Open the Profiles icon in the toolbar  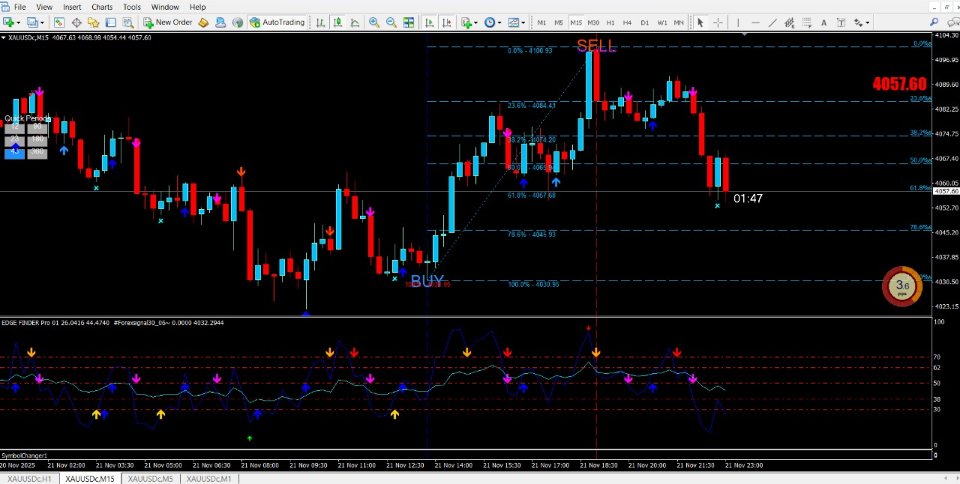pyautogui.click(x=32, y=23)
